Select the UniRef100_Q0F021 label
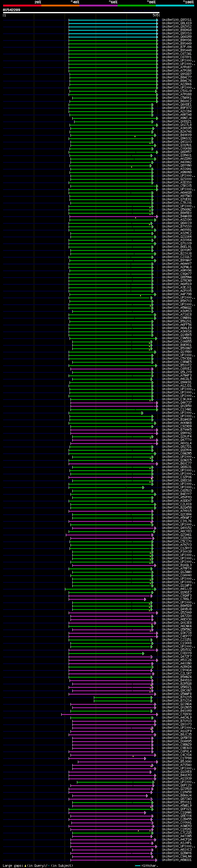Viewport: 197px width, 868px height. [x=176, y=809]
